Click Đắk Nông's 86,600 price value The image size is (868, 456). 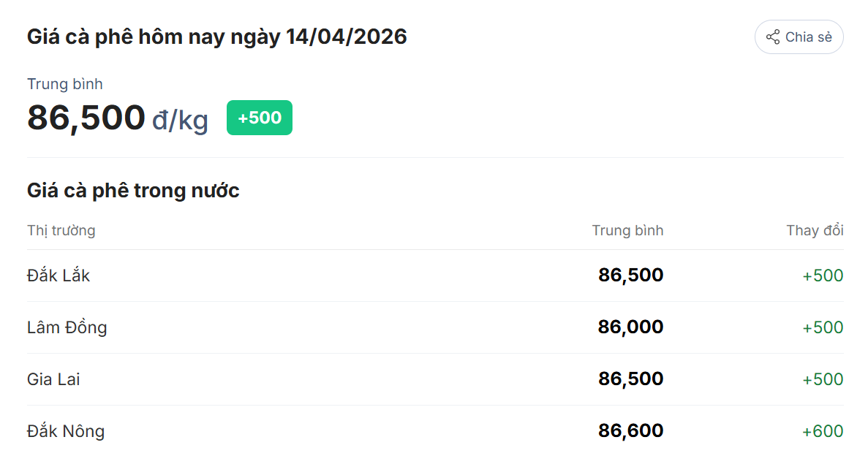[630, 431]
